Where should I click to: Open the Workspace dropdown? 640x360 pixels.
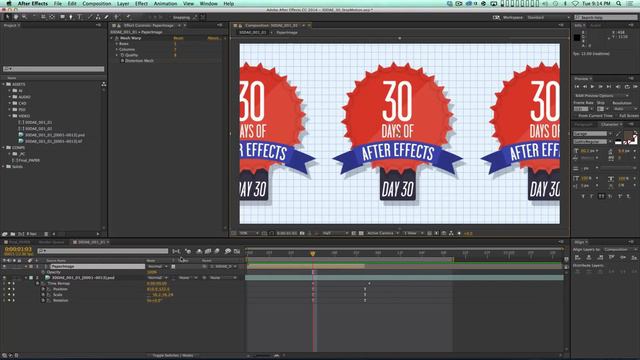(548, 18)
